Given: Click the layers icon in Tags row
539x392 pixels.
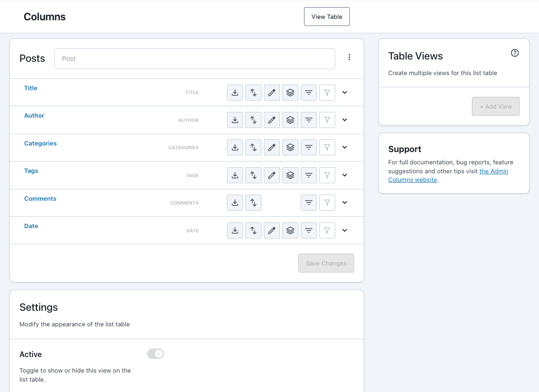Looking at the screenshot, I should [290, 175].
